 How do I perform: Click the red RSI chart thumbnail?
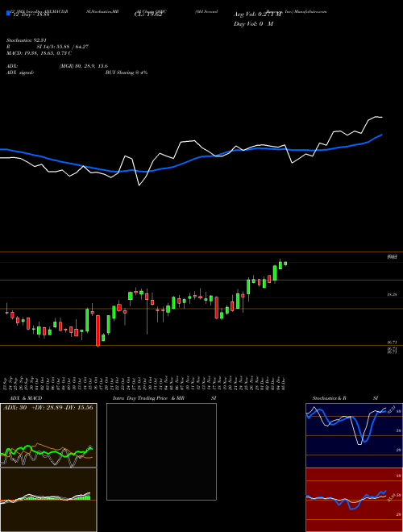point(354,500)
